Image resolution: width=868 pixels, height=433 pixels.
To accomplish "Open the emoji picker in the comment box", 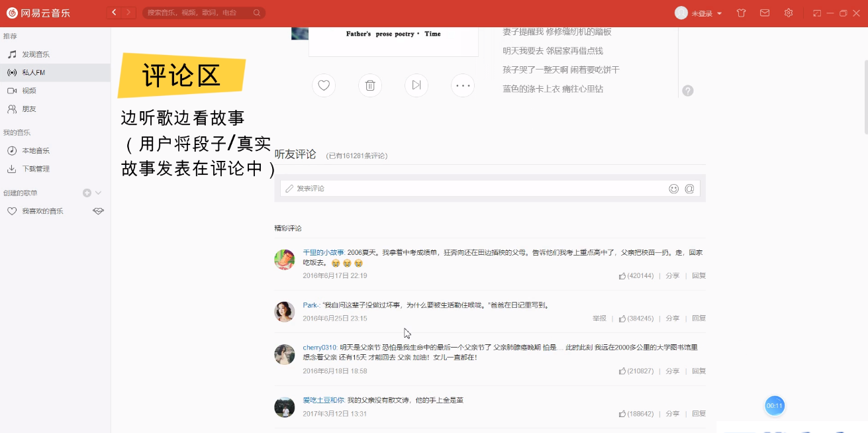I will click(x=673, y=189).
